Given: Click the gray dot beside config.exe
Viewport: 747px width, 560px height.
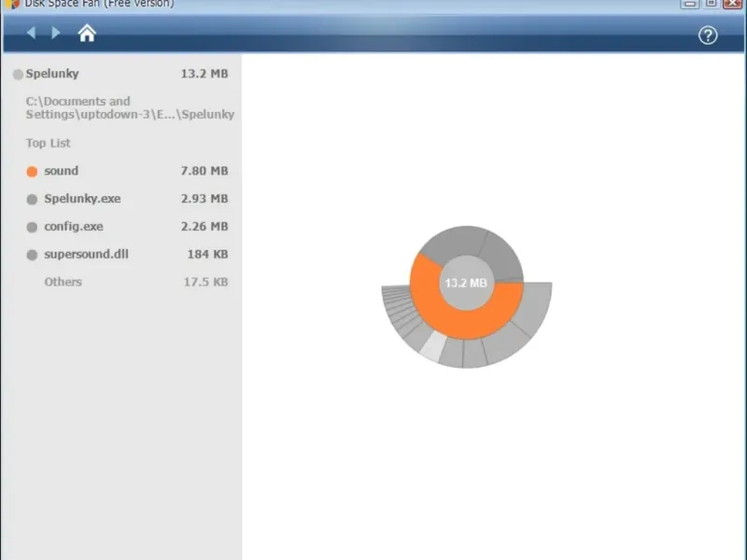Looking at the screenshot, I should pos(32,227).
